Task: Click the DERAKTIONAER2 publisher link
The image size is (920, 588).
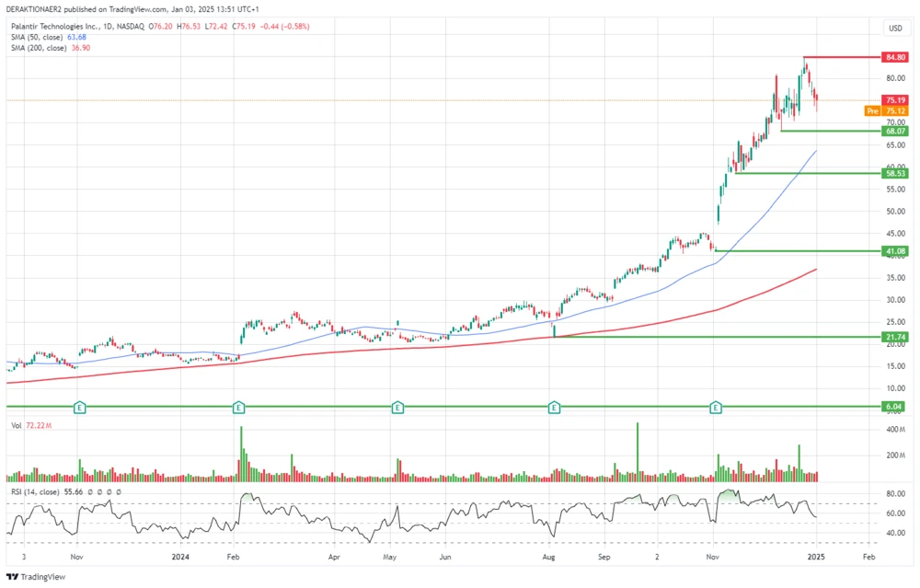Action: tap(31, 8)
